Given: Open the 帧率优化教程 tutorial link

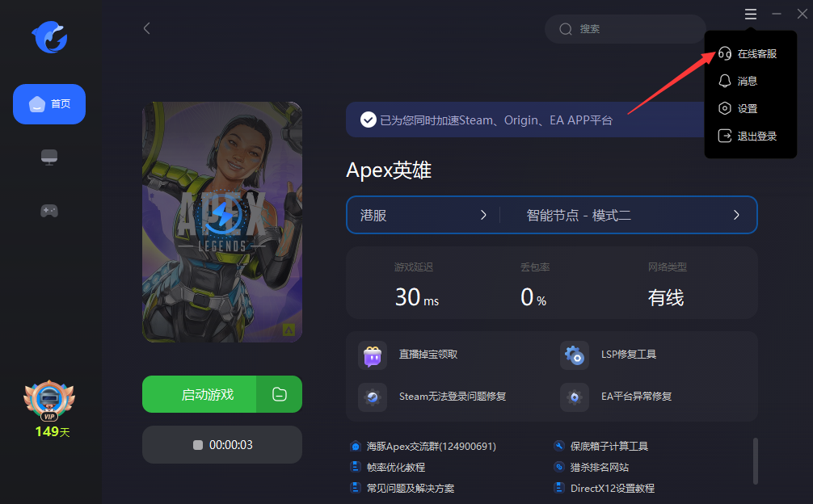Looking at the screenshot, I should [396, 467].
